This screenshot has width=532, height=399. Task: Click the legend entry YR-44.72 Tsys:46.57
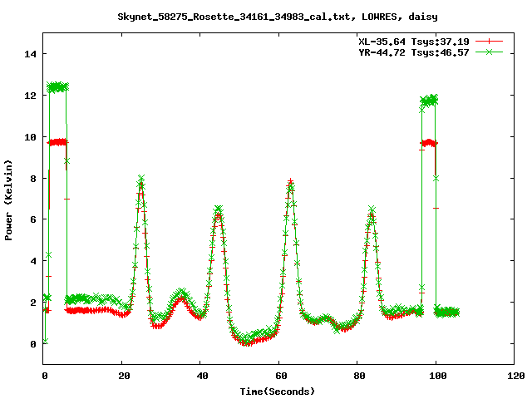coord(414,52)
